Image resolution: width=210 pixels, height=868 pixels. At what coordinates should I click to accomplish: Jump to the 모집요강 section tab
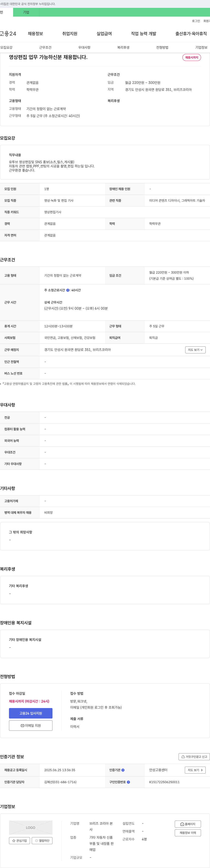click(x=6, y=47)
